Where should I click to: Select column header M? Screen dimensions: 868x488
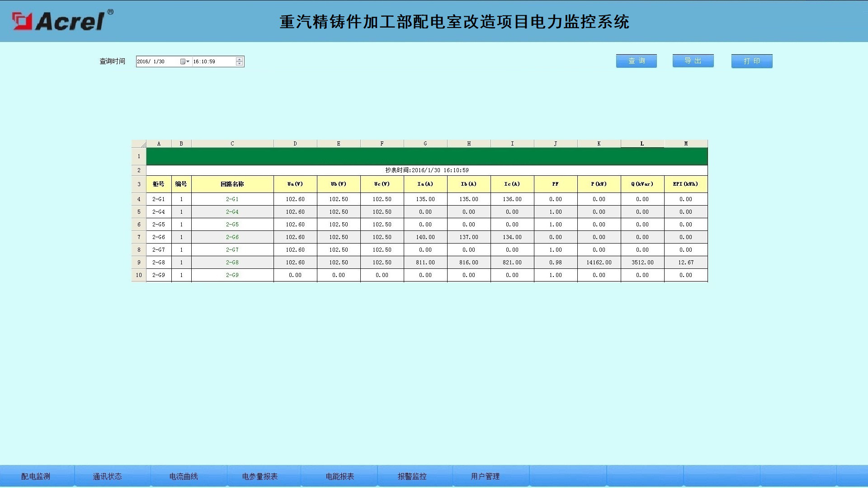[686, 144]
